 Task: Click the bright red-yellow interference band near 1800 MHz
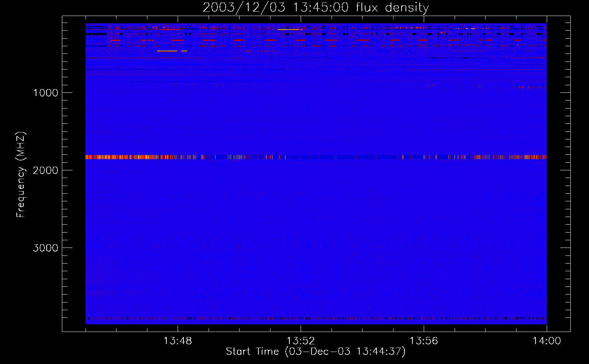point(316,157)
